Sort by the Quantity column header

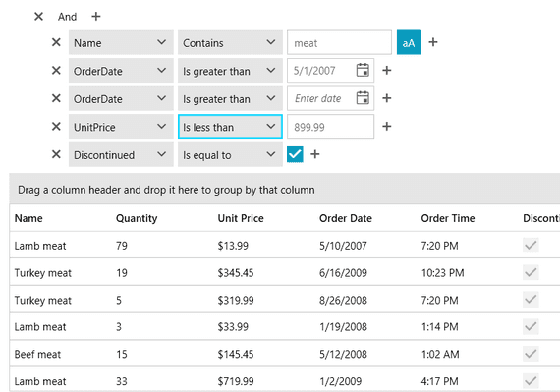click(137, 218)
